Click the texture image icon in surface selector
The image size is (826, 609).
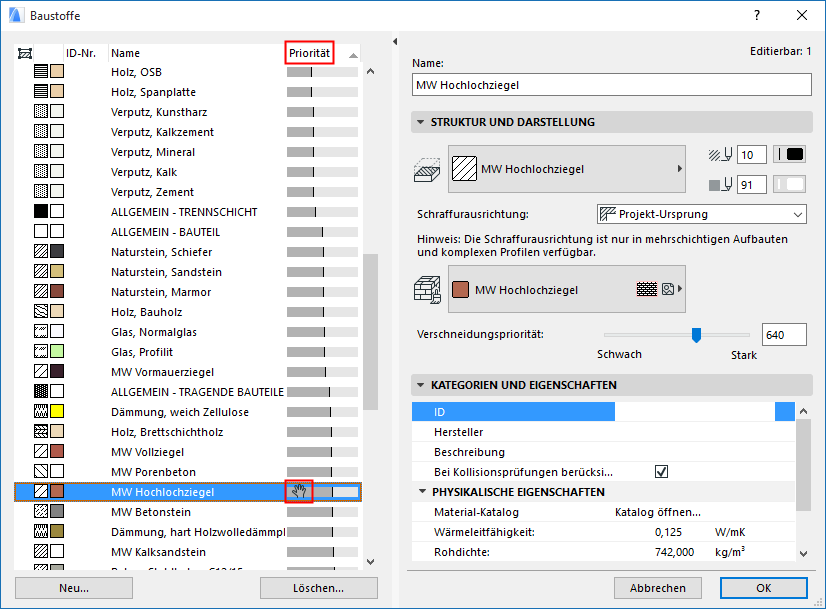[x=668, y=289]
